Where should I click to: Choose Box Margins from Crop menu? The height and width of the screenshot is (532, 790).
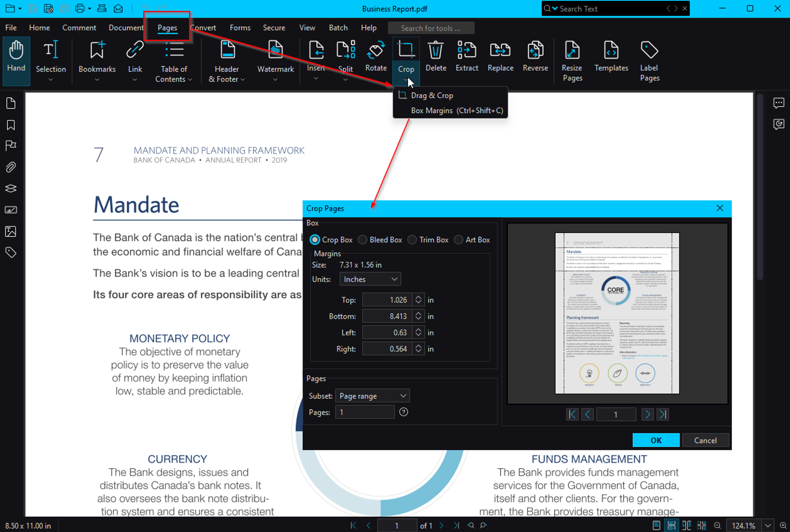click(x=450, y=110)
